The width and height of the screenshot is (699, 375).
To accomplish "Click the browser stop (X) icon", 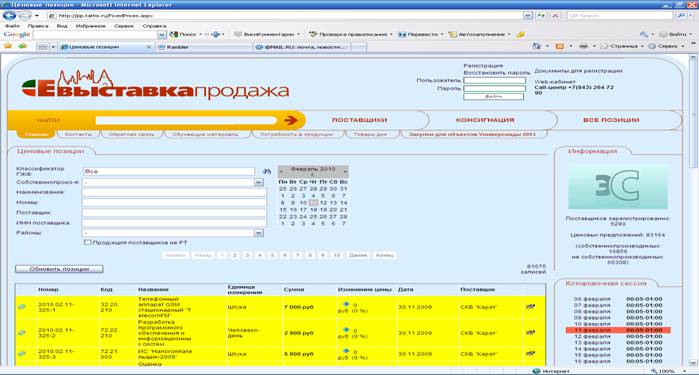I will pyautogui.click(x=555, y=16).
